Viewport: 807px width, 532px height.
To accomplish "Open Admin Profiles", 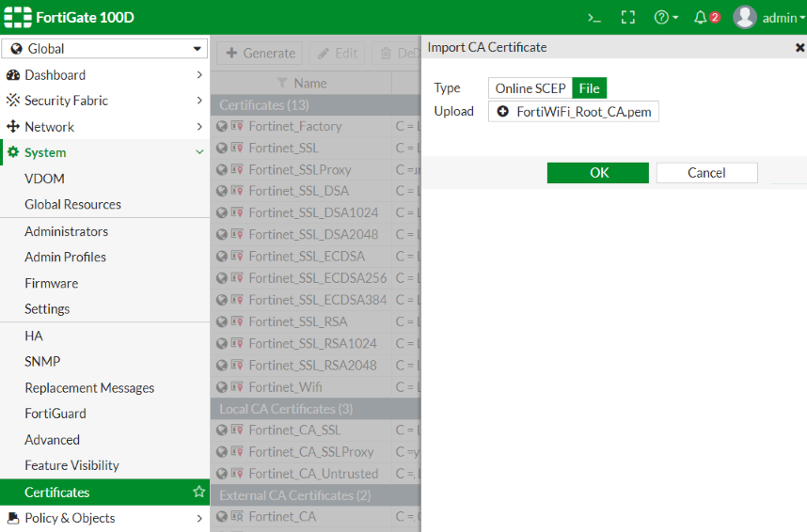I will click(65, 257).
